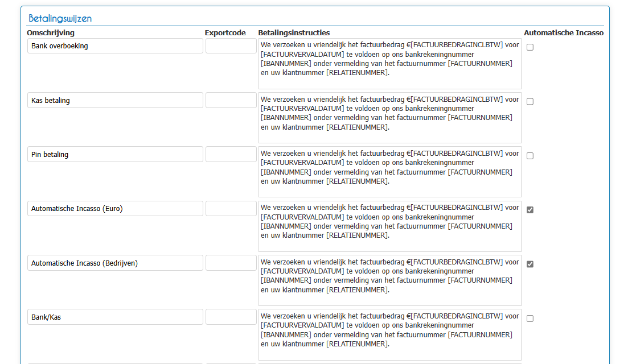636x364 pixels.
Task: Edit the Bank/Kas description field
Action: click(x=115, y=317)
